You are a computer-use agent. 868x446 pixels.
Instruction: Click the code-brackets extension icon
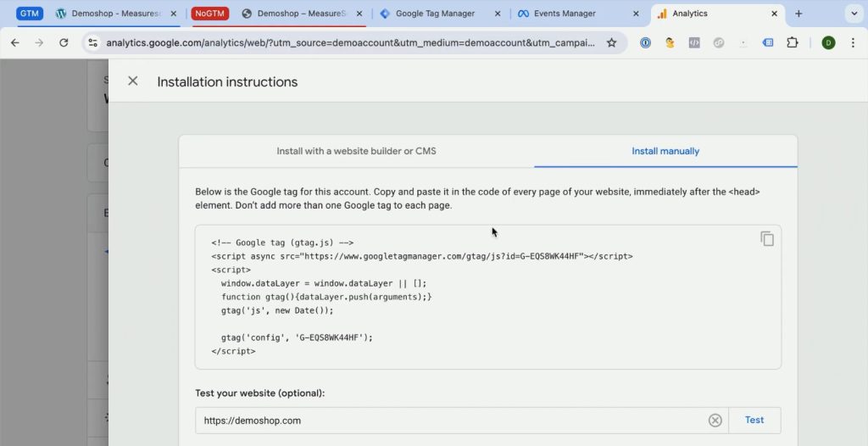(x=694, y=42)
